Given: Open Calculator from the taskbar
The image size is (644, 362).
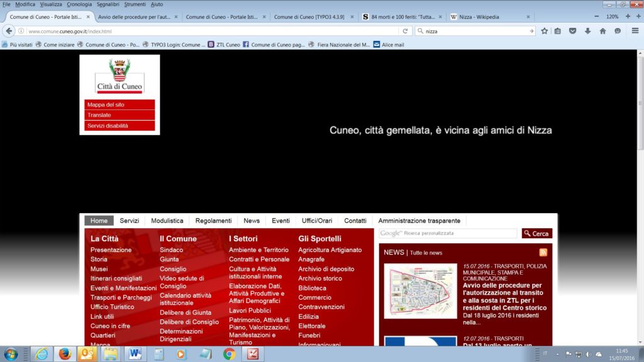Looking at the screenshot, I should tap(158, 354).
